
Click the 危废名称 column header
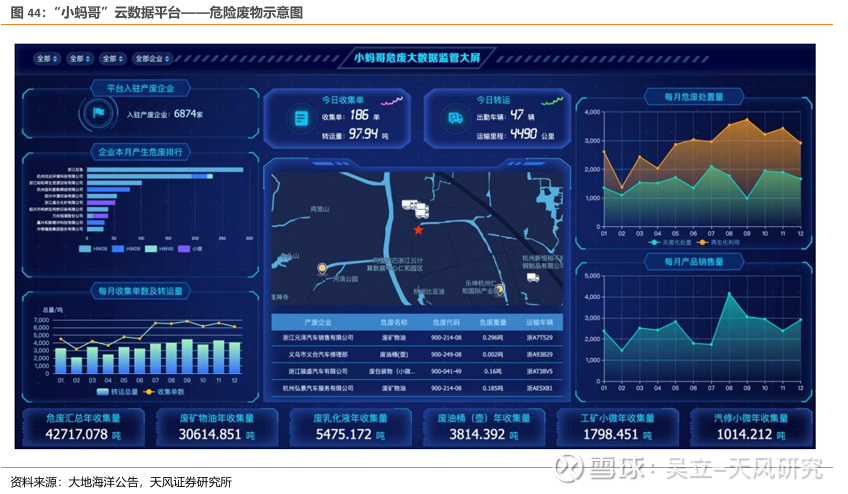click(x=394, y=322)
